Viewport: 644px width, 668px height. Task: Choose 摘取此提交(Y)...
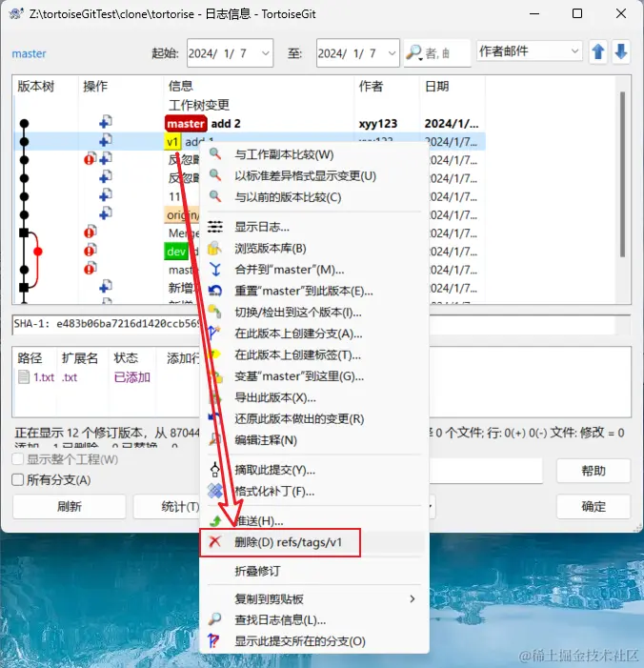(x=314, y=470)
